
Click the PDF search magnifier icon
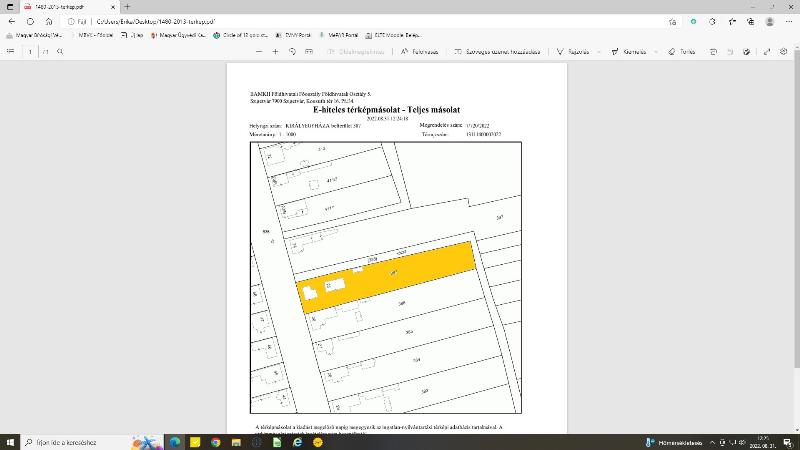point(60,52)
